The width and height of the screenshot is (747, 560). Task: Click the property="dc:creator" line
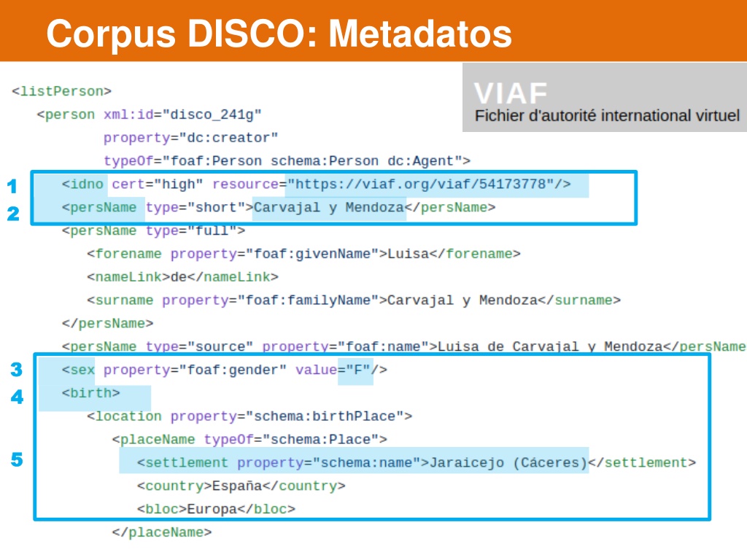[190, 138]
